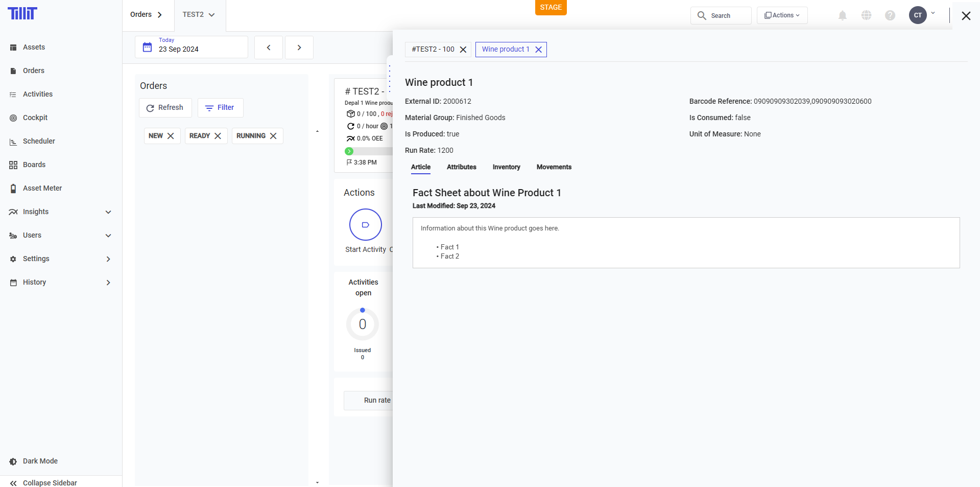Open the TEST2 breadcrumb dropdown
The image size is (980, 487).
[199, 15]
